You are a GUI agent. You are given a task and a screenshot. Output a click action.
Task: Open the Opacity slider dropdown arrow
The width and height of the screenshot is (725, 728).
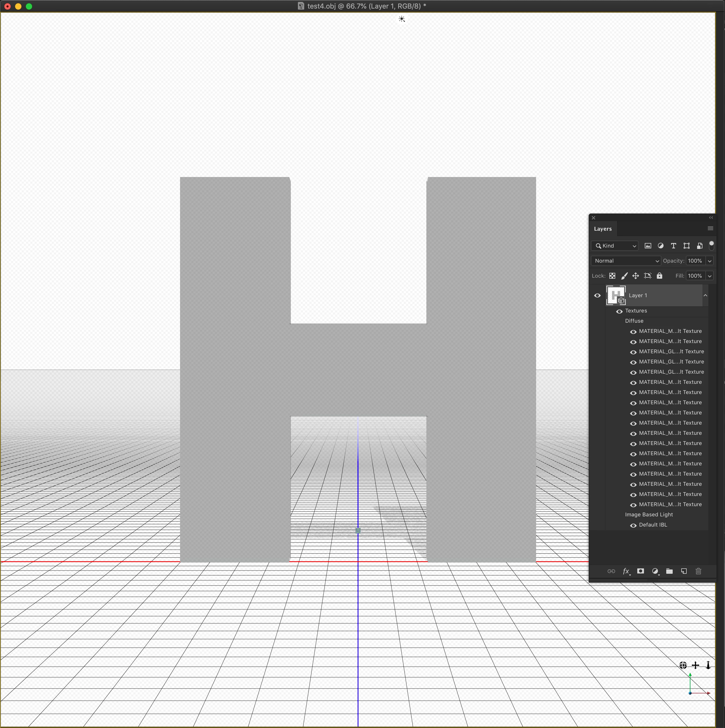[709, 261]
